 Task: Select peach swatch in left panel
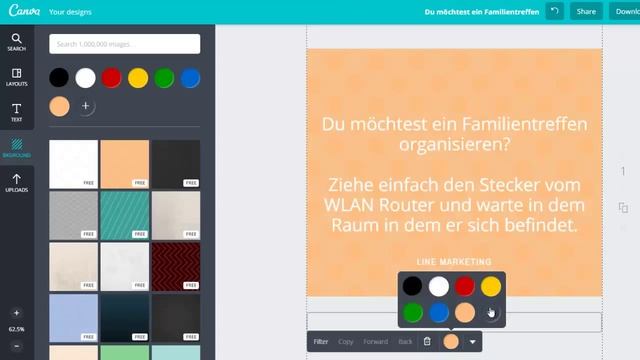pos(59,106)
